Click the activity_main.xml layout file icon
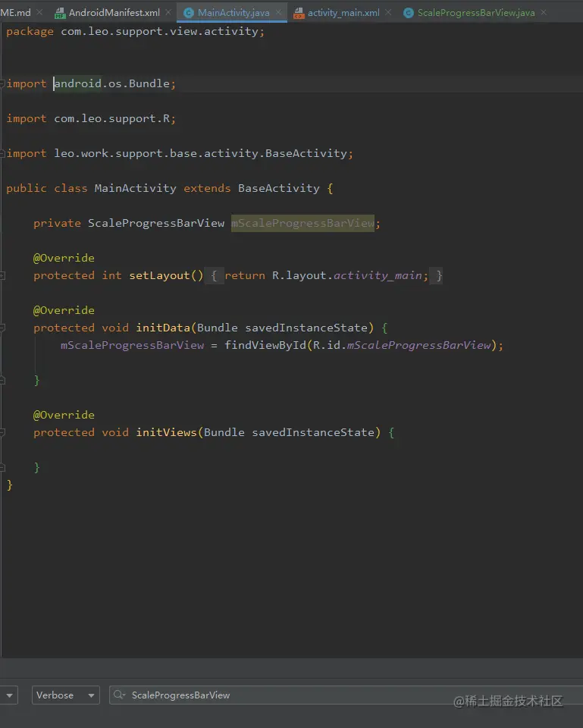This screenshot has width=583, height=728. pos(299,14)
